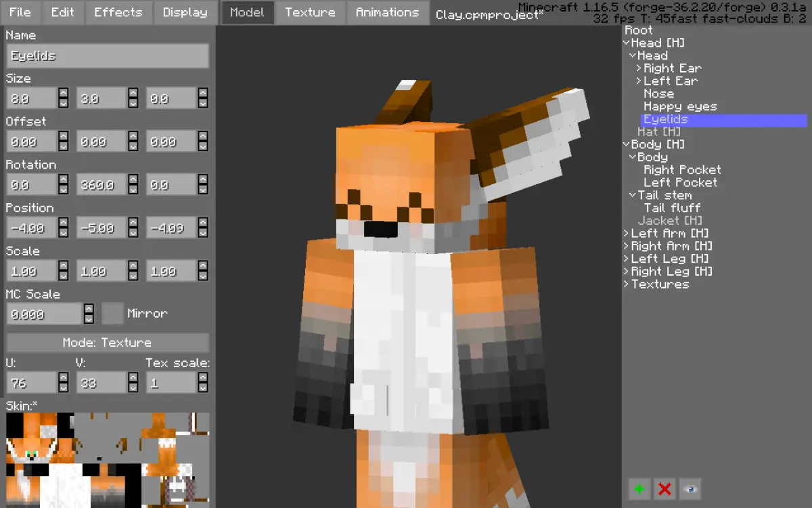Click the Tex scale field showing 1

pyautogui.click(x=172, y=383)
